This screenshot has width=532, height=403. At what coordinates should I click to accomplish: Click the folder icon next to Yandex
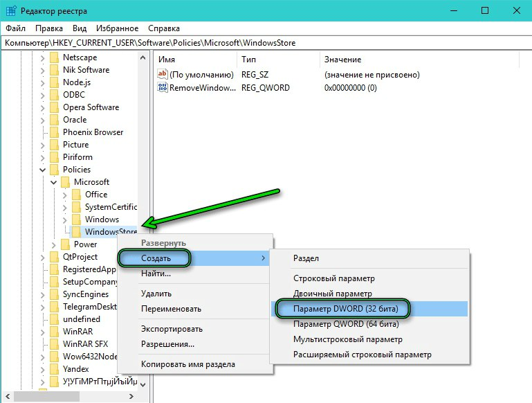[54, 369]
